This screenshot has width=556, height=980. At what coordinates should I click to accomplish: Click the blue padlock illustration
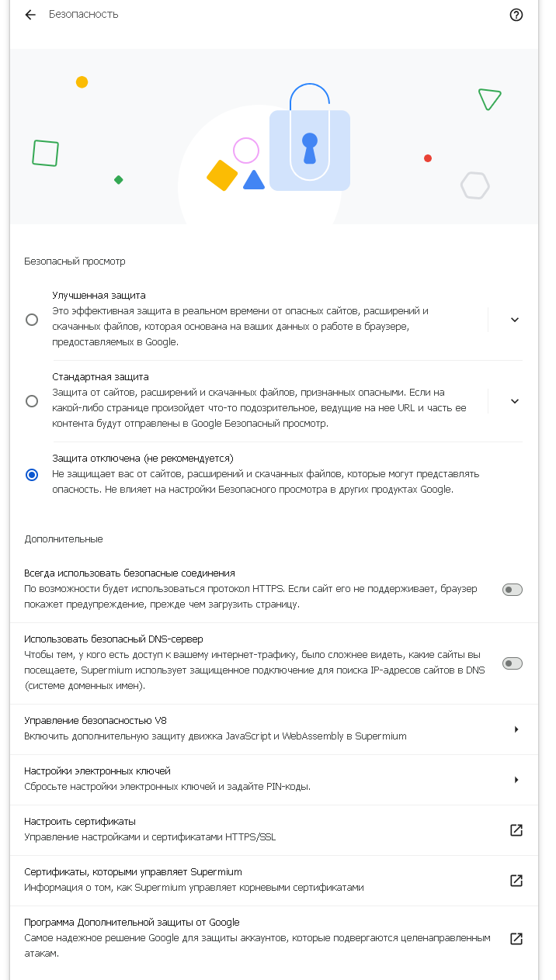310,138
